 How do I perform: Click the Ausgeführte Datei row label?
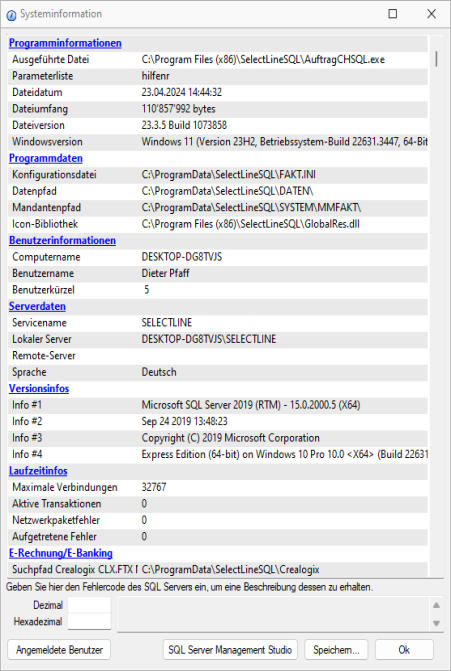pyautogui.click(x=50, y=59)
